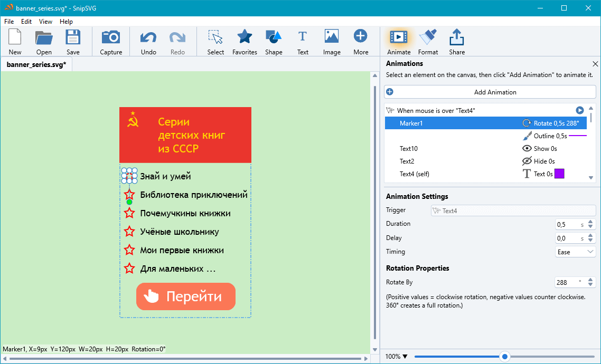The image size is (601, 364).
Task: Open the Timing Ease dropdown
Action: pyautogui.click(x=575, y=252)
